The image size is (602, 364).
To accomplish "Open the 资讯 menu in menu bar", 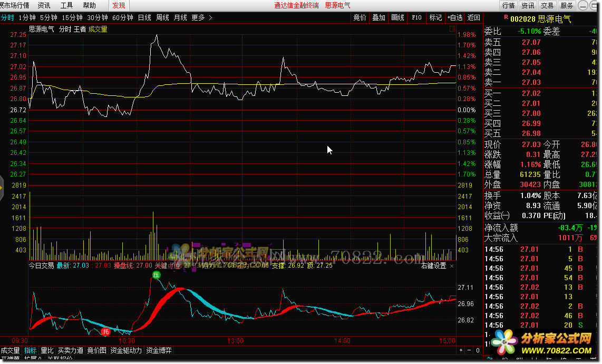I will coord(44,5).
